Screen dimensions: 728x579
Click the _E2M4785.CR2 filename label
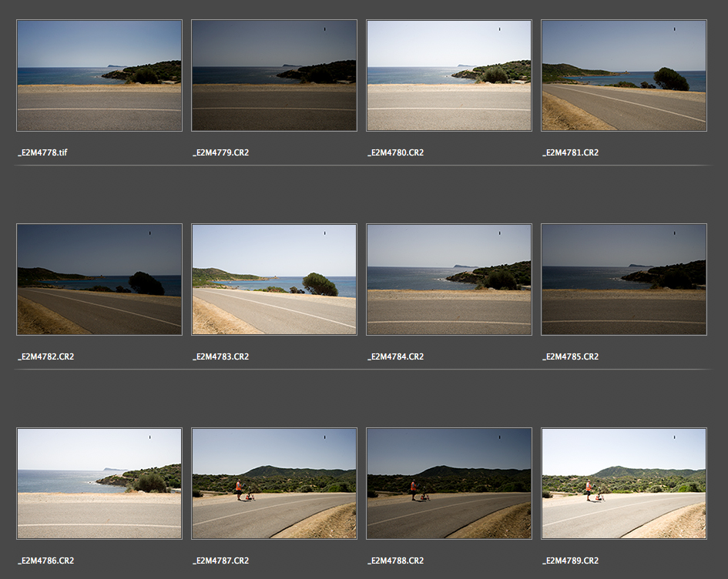[x=570, y=356]
